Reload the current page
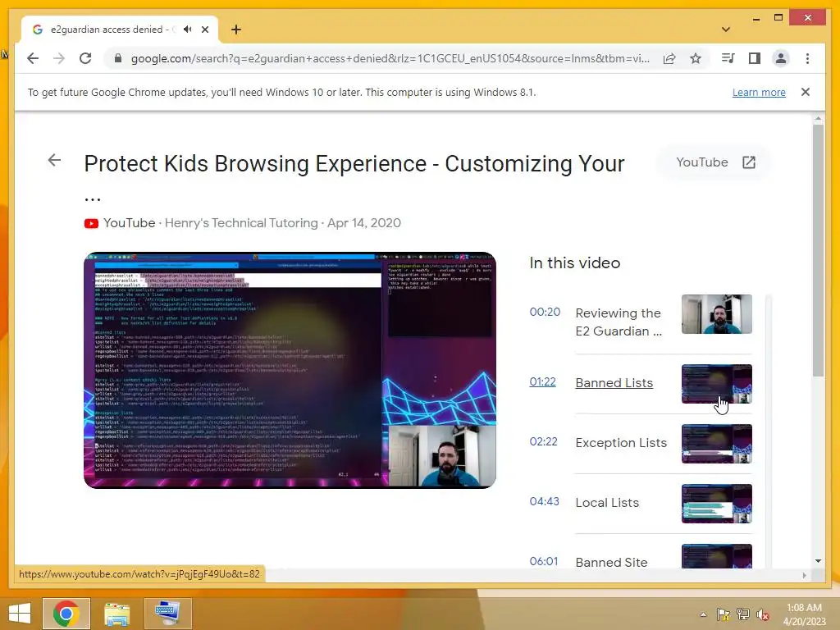Viewport: 840px width, 630px height. pos(85,58)
